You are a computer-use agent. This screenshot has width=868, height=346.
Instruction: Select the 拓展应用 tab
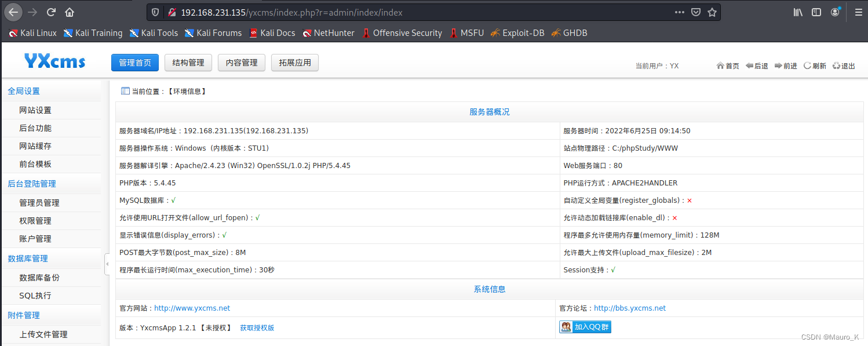pos(295,63)
